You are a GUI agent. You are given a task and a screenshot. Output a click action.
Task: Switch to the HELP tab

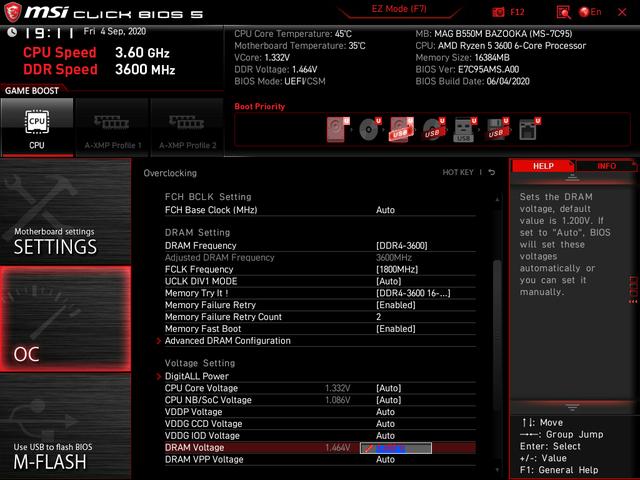543,166
